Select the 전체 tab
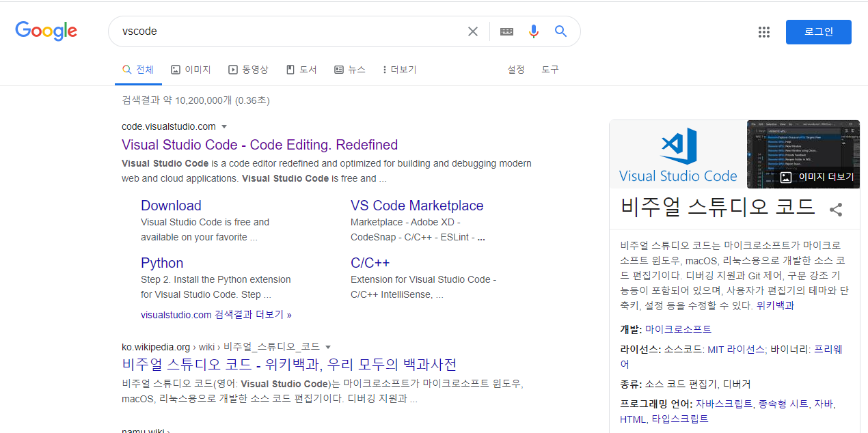The image size is (868, 433). 138,70
